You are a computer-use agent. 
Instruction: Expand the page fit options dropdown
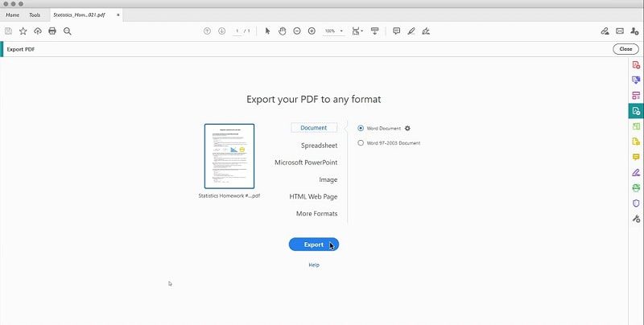pos(357,31)
